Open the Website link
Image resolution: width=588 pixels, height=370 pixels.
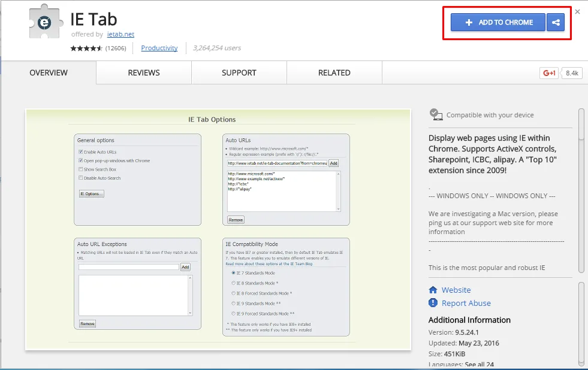456,290
